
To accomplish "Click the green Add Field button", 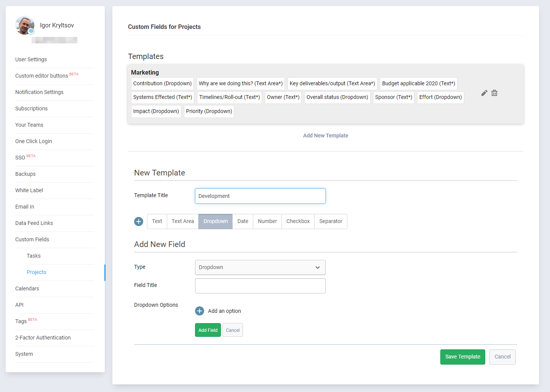I will coord(208,330).
